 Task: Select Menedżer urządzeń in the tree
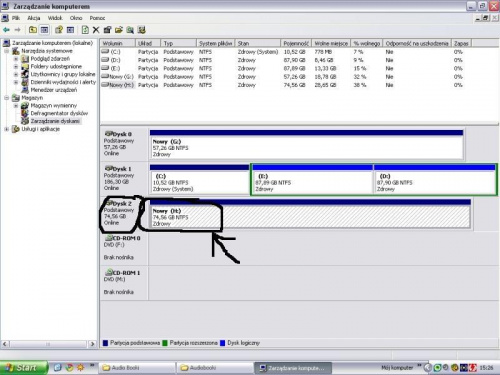[x=54, y=90]
